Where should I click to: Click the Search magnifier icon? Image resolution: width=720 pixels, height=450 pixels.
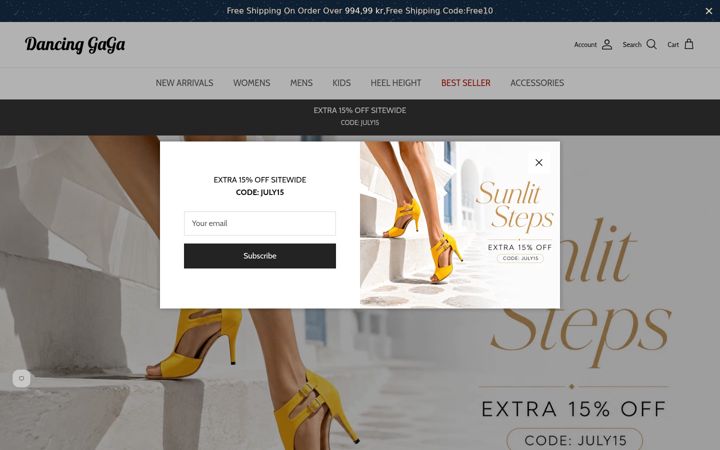click(x=652, y=45)
